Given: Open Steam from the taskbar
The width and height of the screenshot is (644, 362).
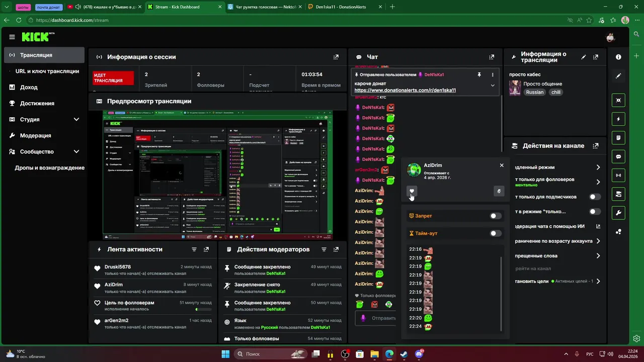Looking at the screenshot, I should (x=404, y=354).
